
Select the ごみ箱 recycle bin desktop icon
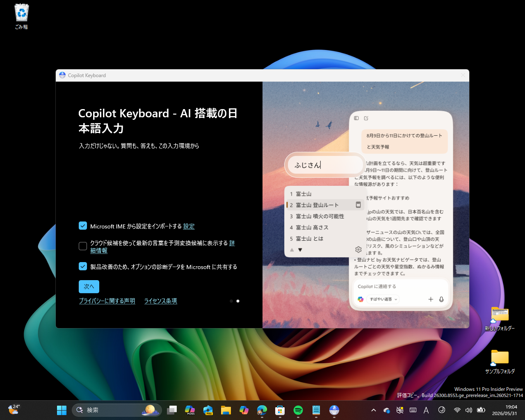(21, 17)
